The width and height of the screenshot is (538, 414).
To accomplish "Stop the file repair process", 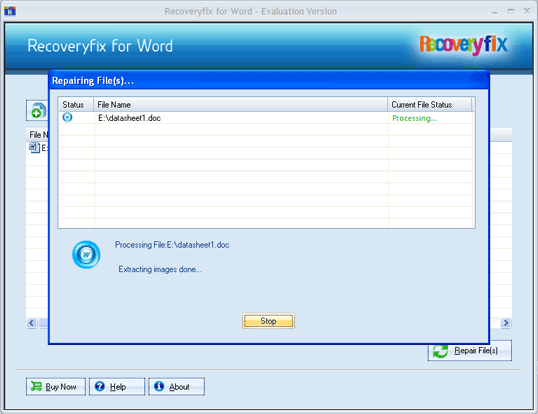I will click(268, 321).
